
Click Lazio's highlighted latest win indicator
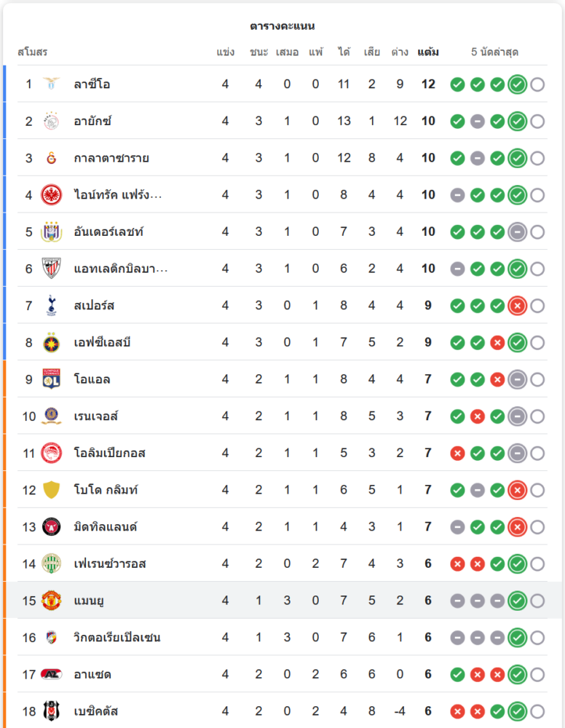click(x=517, y=84)
